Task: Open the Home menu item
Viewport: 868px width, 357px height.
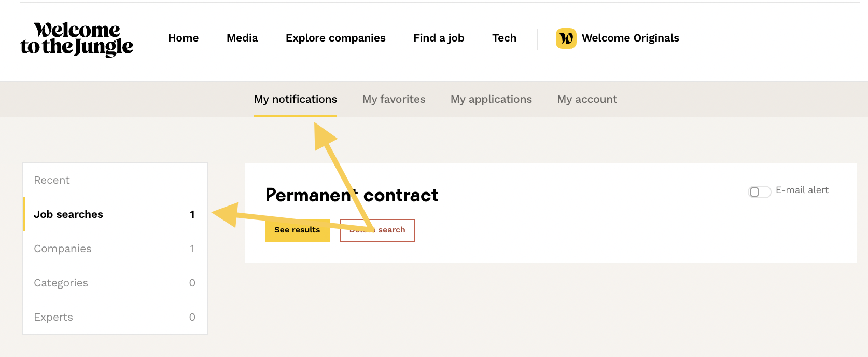Action: [183, 38]
